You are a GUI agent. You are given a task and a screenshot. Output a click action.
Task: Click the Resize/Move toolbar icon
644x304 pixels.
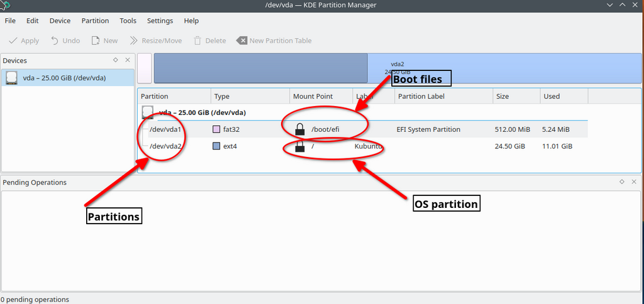(x=133, y=41)
